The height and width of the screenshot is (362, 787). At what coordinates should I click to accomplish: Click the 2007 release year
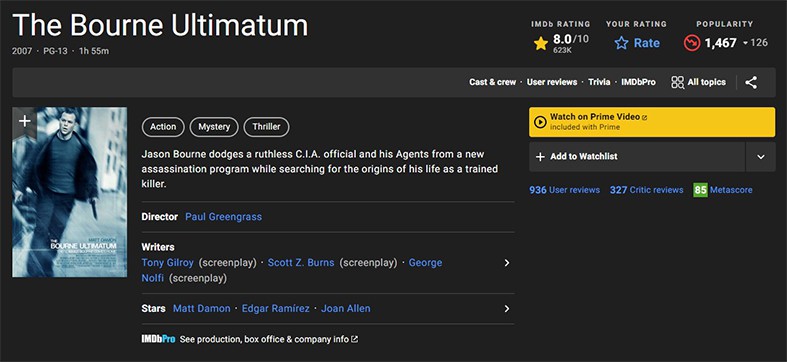22,51
